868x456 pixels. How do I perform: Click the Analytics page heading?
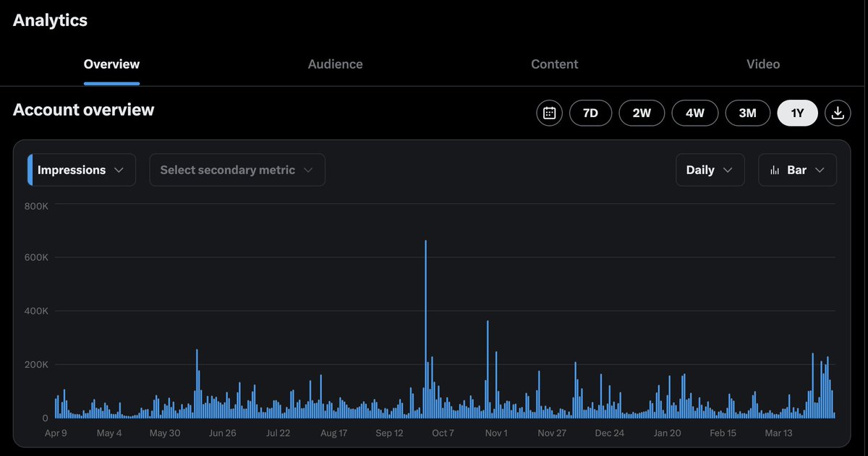click(50, 20)
